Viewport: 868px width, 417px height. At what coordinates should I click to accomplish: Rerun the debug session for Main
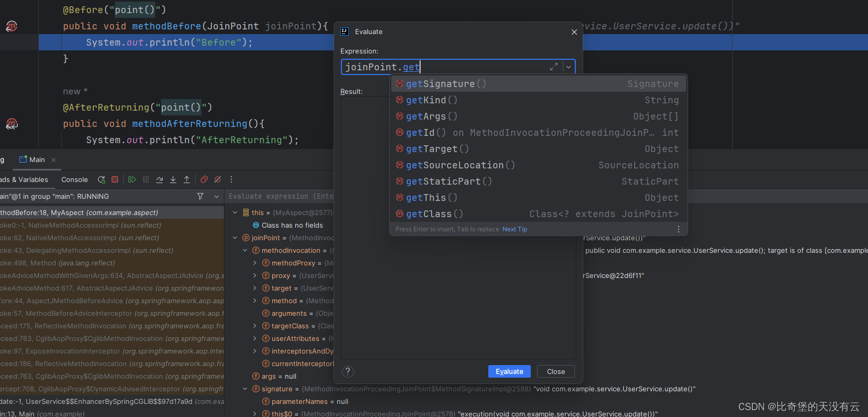pyautogui.click(x=101, y=179)
